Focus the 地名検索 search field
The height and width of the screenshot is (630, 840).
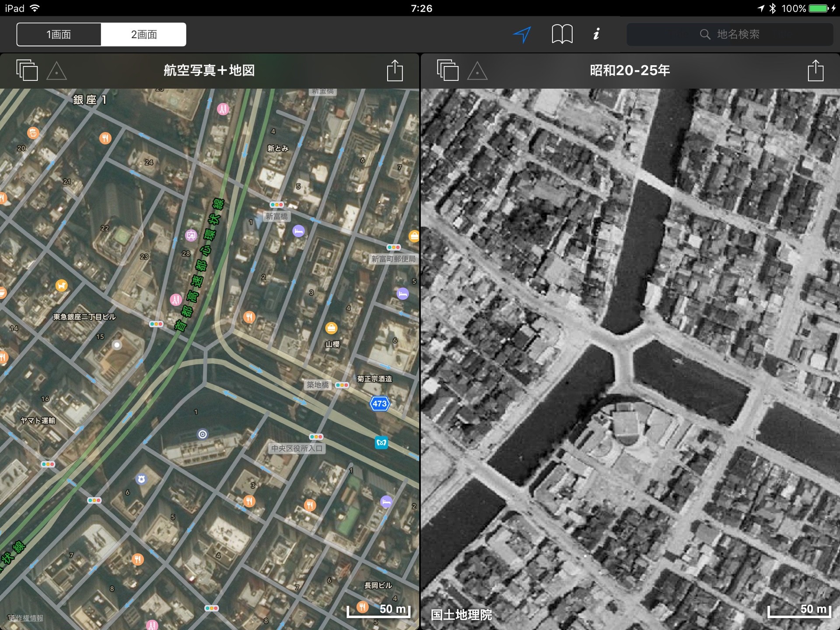730,34
